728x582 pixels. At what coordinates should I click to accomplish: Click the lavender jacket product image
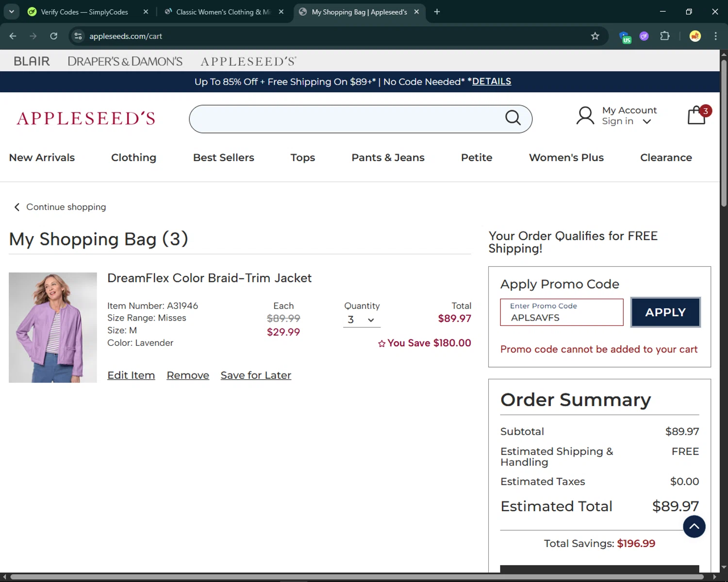[53, 327]
